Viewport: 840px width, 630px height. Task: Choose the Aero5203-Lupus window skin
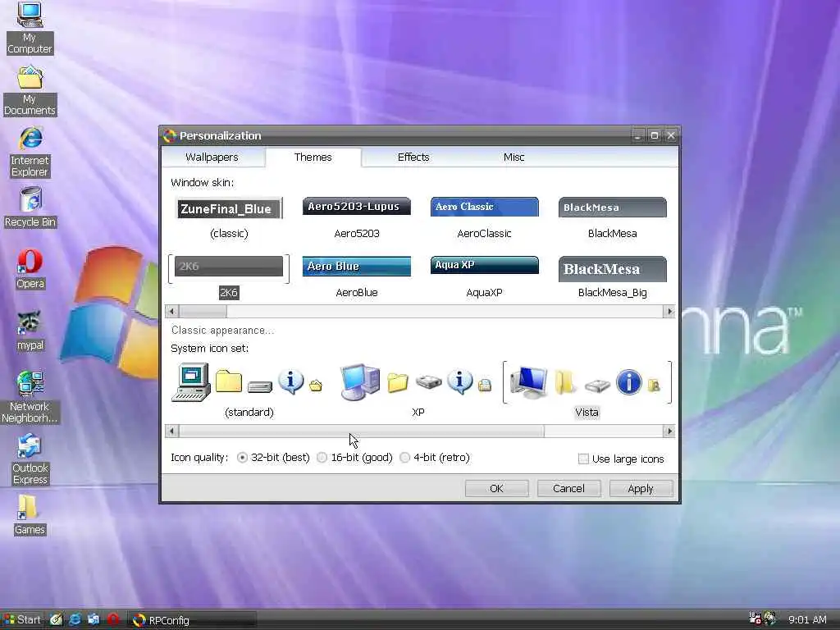click(357, 218)
